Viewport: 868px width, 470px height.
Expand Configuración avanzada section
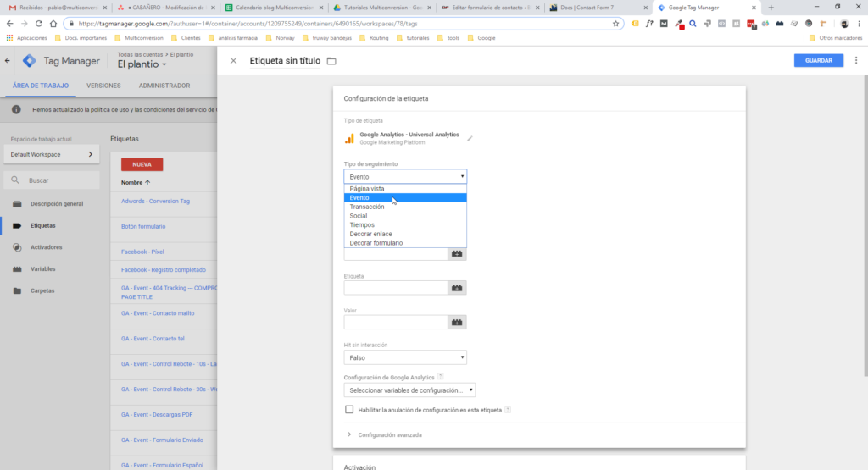click(x=386, y=434)
